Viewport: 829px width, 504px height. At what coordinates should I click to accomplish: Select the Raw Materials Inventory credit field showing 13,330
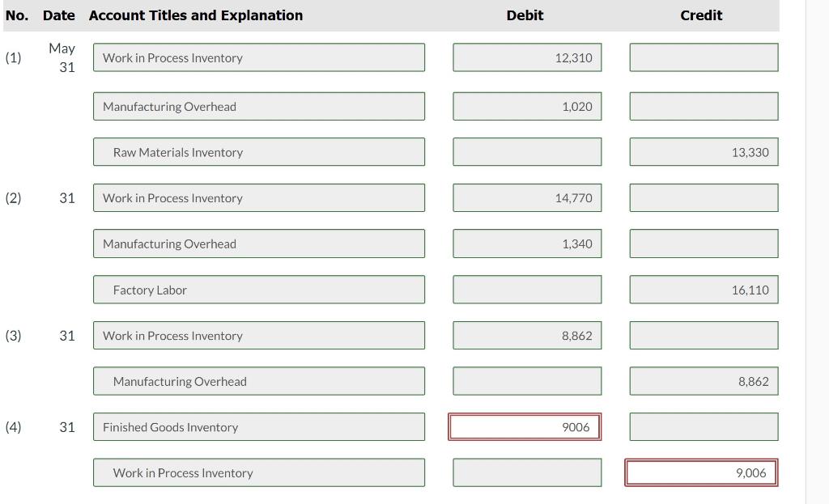(703, 151)
